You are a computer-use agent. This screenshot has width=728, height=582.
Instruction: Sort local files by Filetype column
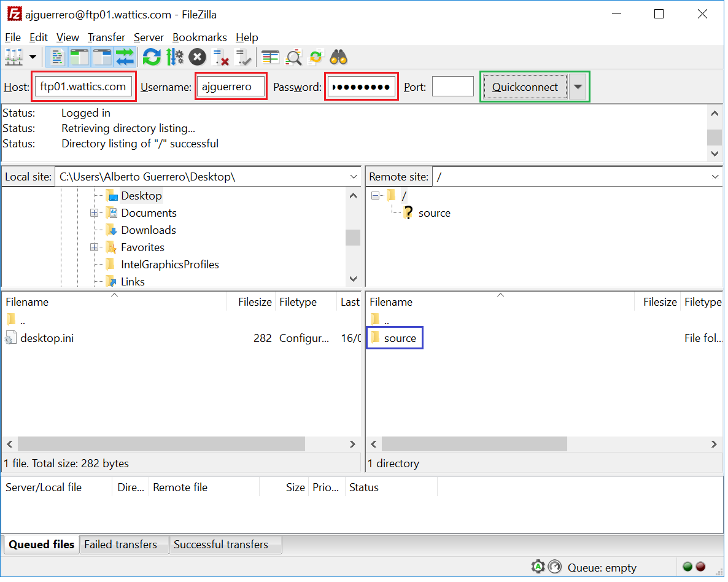[x=305, y=303]
